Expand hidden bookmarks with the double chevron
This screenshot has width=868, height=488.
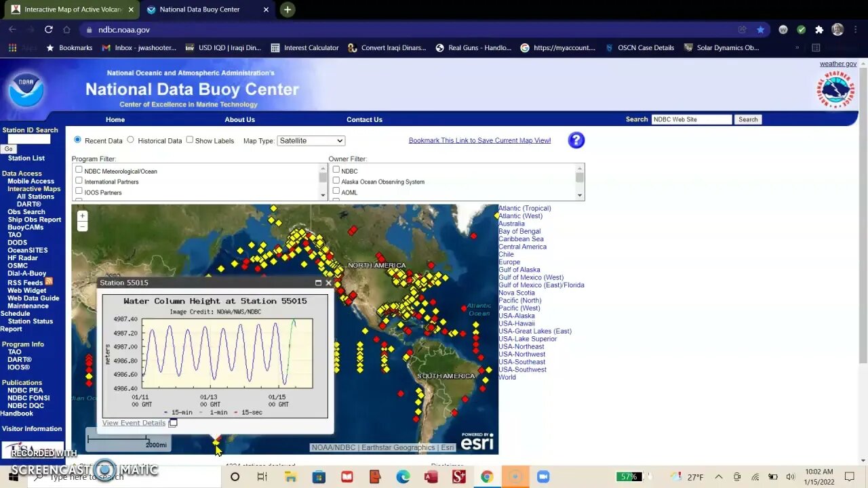click(797, 47)
